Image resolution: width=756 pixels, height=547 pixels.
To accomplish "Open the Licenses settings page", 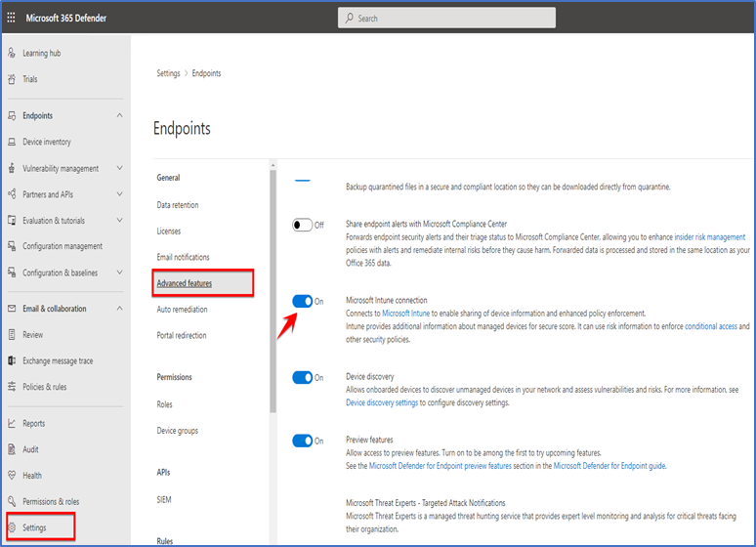I will click(169, 231).
